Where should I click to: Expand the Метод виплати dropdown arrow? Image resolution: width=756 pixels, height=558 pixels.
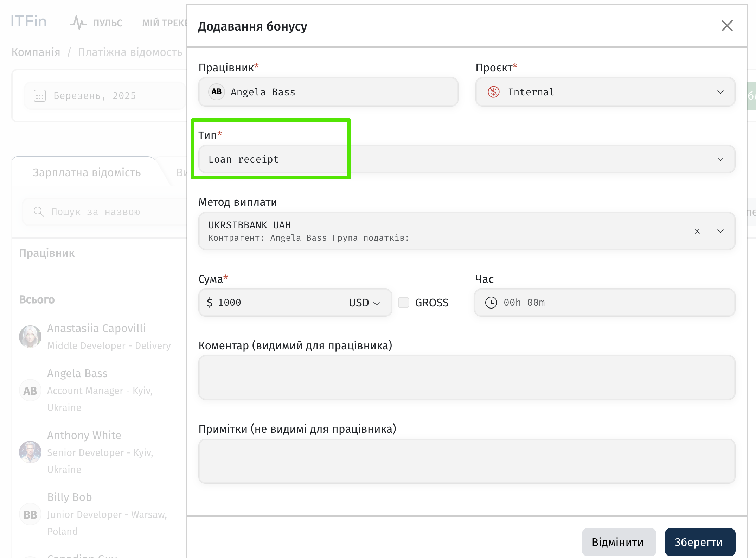(x=720, y=231)
